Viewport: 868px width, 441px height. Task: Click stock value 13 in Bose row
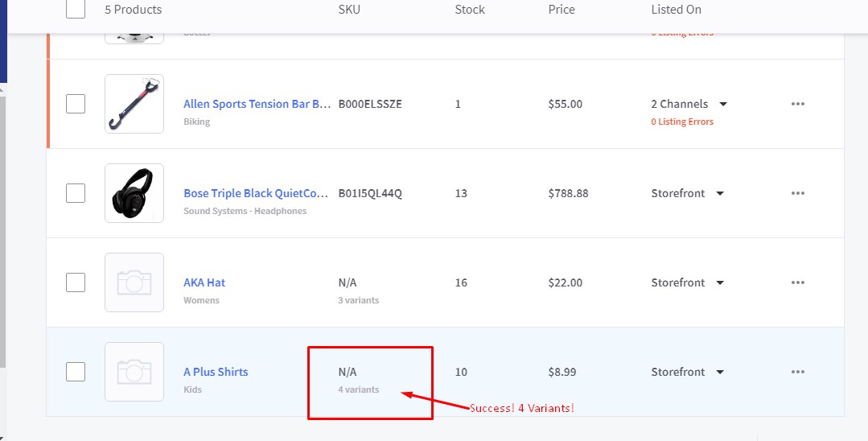(461, 193)
